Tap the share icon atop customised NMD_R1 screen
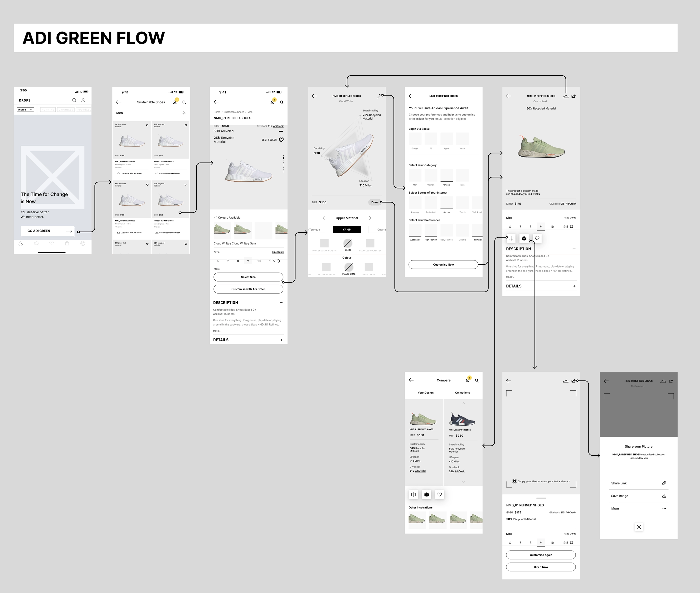This screenshot has width=700, height=593. click(574, 96)
